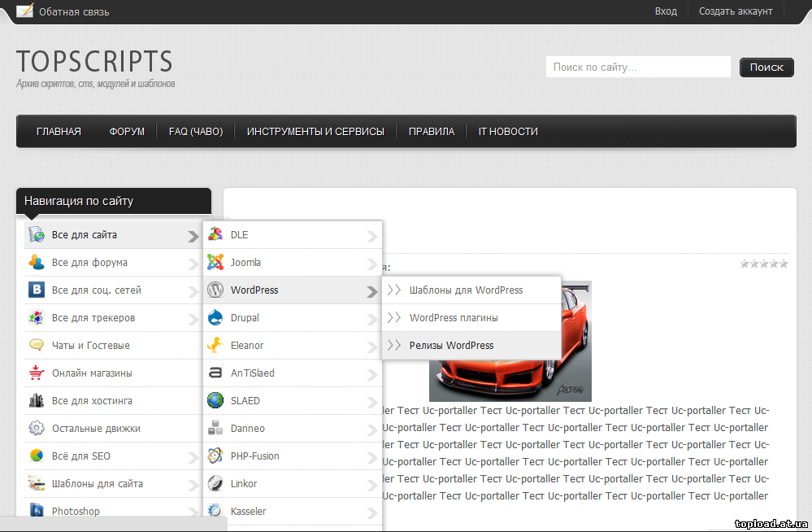
Task: Click the site search input field
Action: [638, 67]
